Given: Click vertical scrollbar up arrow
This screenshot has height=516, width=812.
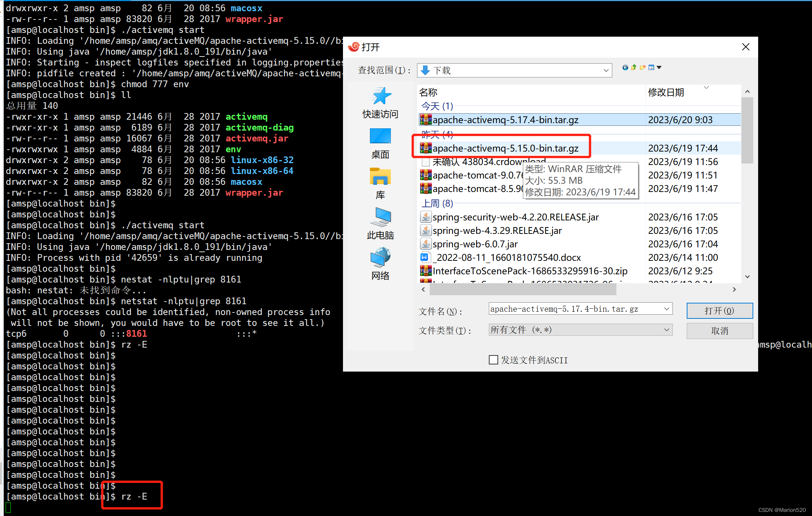Looking at the screenshot, I should coord(747,92).
